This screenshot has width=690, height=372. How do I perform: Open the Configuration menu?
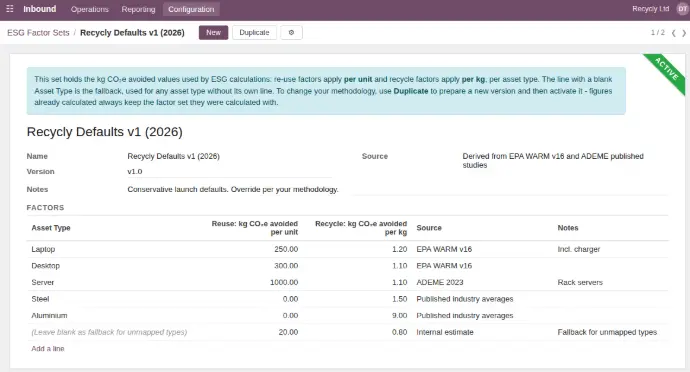point(191,9)
